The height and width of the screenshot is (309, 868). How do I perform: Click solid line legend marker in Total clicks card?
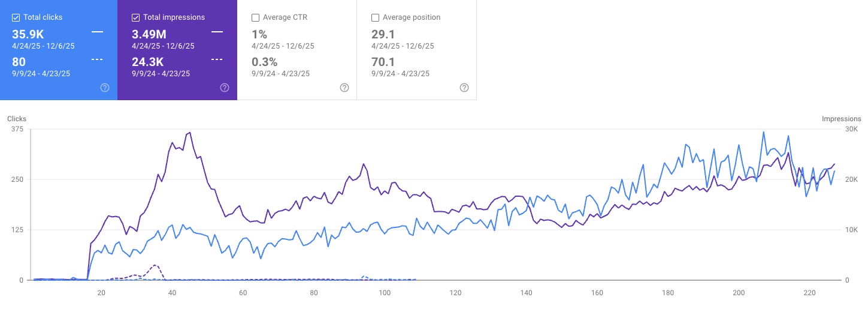click(97, 31)
